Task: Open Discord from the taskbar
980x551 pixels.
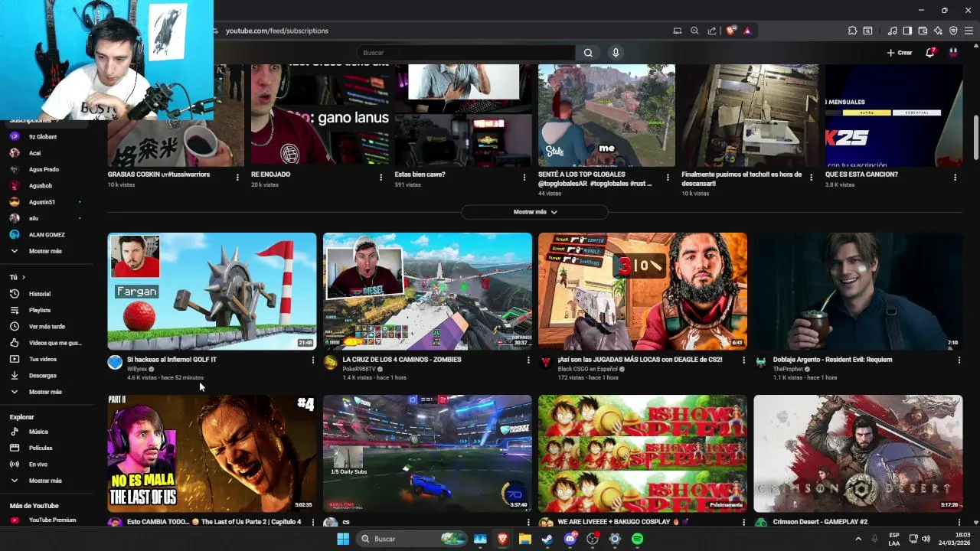Action: [x=570, y=539]
